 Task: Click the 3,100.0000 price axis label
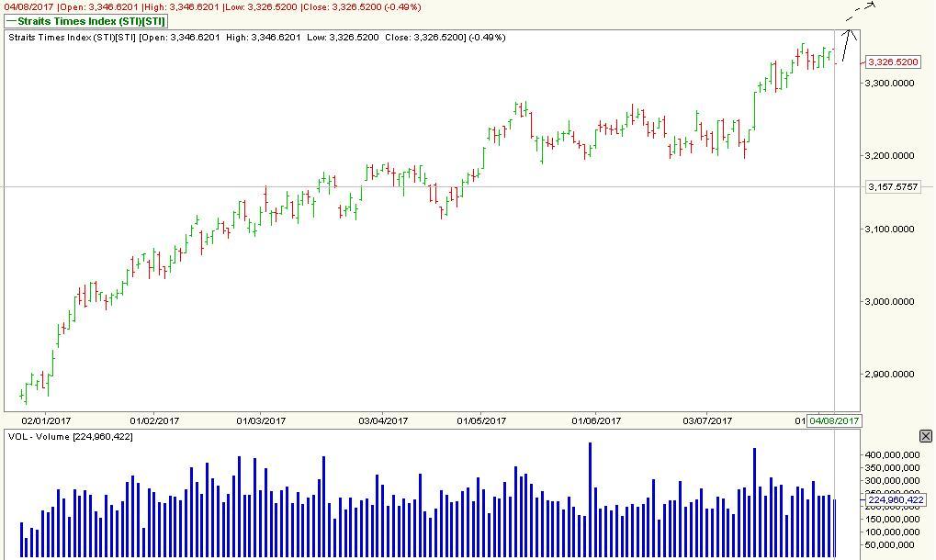[x=889, y=229]
